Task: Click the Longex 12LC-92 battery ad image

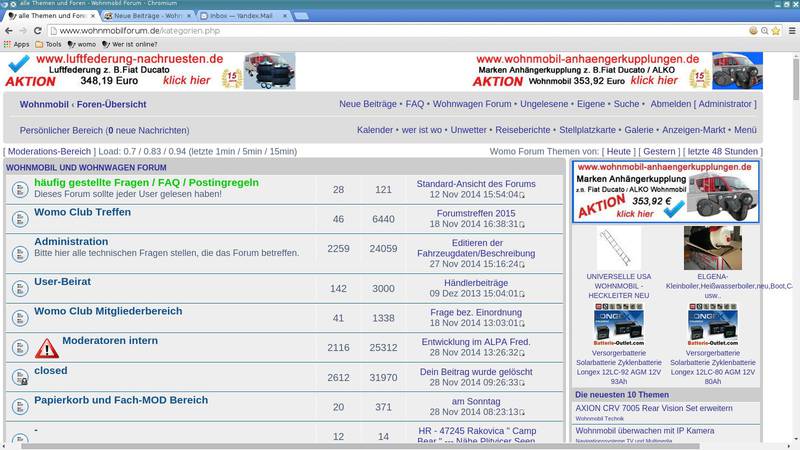Action: pyautogui.click(x=618, y=324)
